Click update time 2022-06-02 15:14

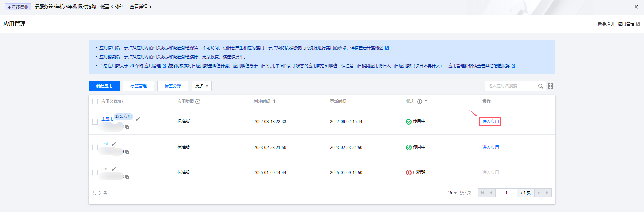point(346,122)
